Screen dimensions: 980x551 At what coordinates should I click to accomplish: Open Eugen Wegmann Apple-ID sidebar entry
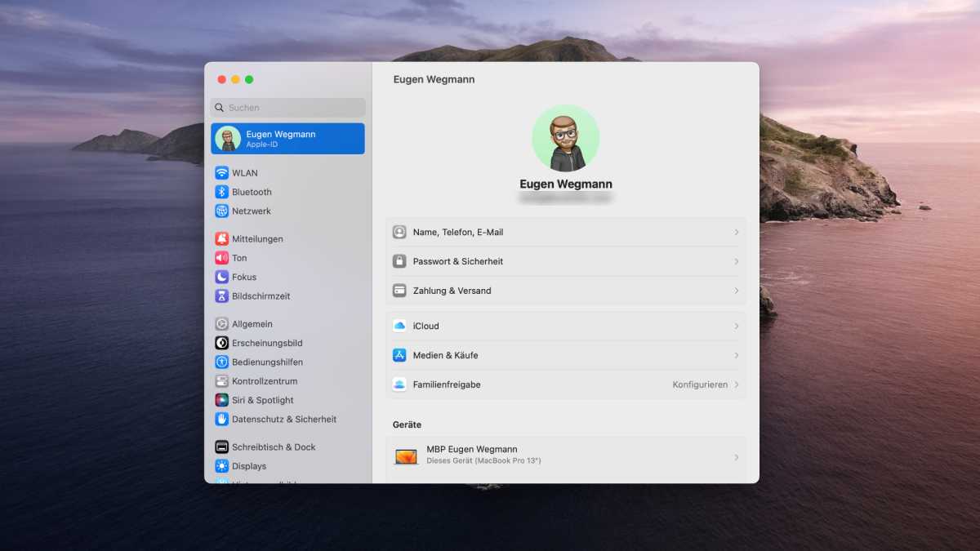287,139
